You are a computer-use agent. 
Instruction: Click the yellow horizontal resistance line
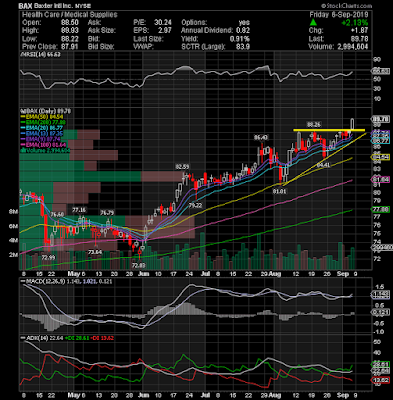coord(329,130)
